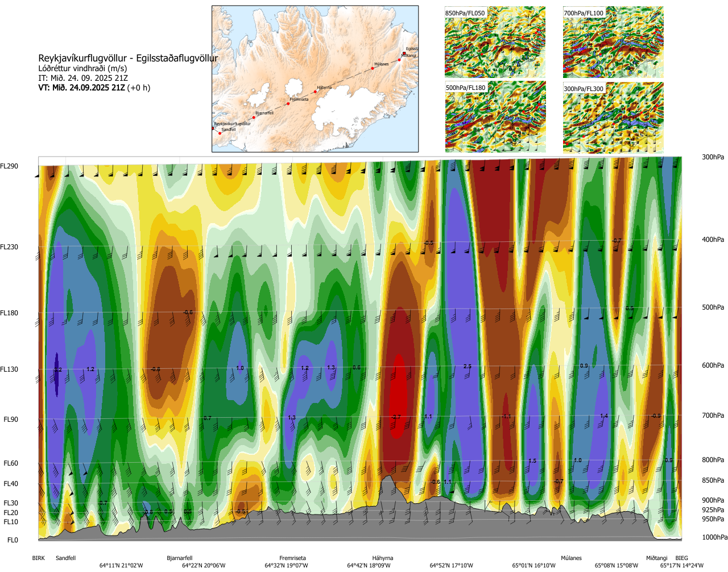728x572 pixels.
Task: Click the coordinate 64°11'N 21°02'W
Action: click(x=121, y=566)
